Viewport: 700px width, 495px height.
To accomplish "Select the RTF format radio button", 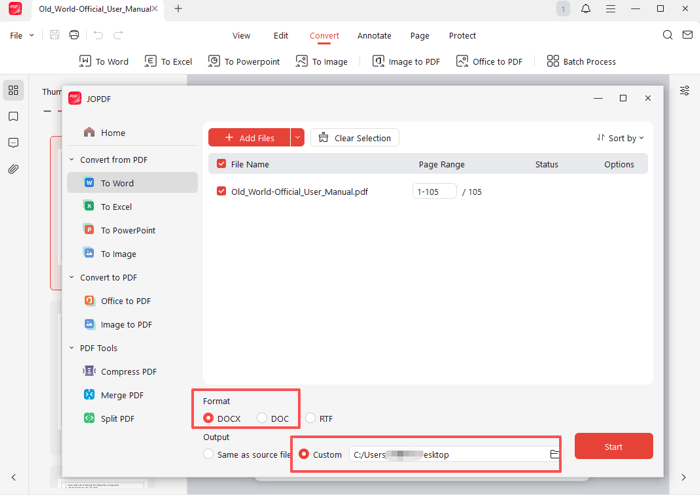I will 310,418.
